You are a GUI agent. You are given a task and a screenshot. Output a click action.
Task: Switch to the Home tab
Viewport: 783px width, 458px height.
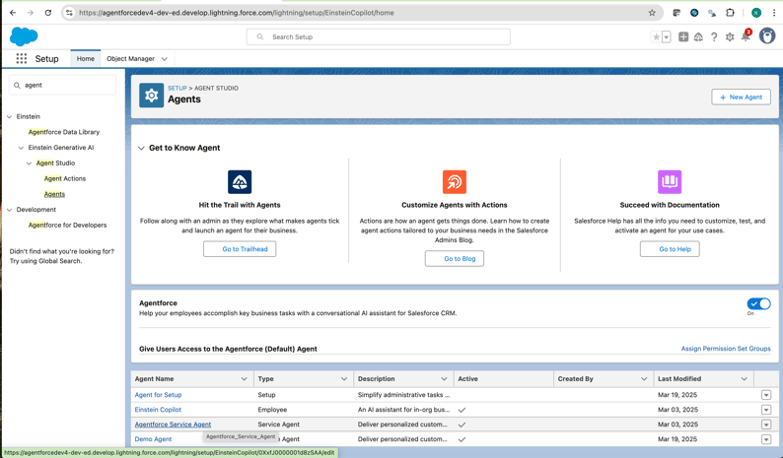tap(85, 58)
